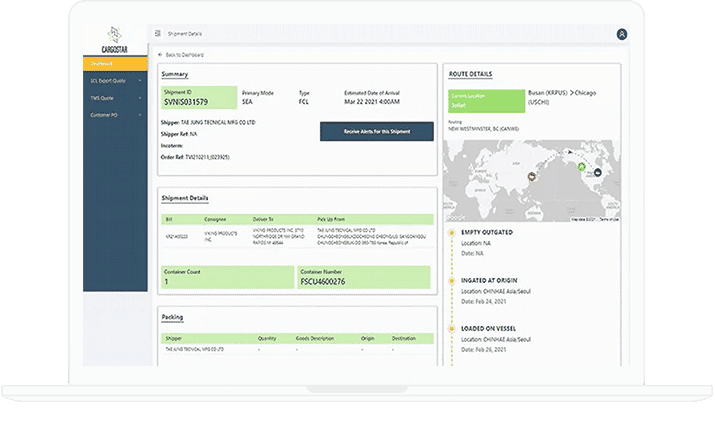Viewport: 715px width, 430px height.
Task: Go Back to Dashboard link
Action: click(185, 54)
